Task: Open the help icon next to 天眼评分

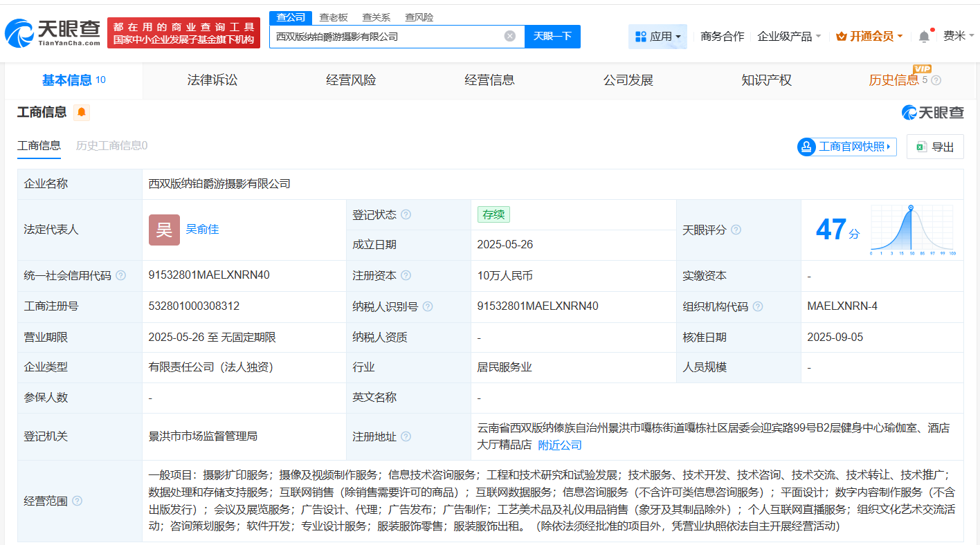Action: click(736, 230)
